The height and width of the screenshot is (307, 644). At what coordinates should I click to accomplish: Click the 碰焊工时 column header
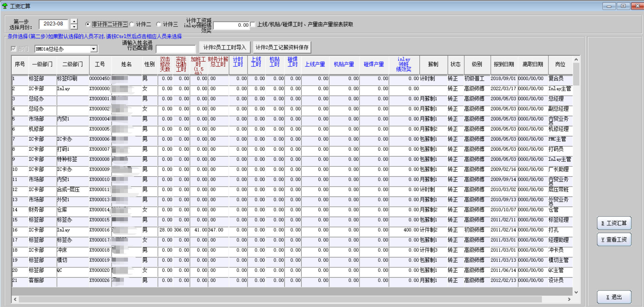pos(293,65)
